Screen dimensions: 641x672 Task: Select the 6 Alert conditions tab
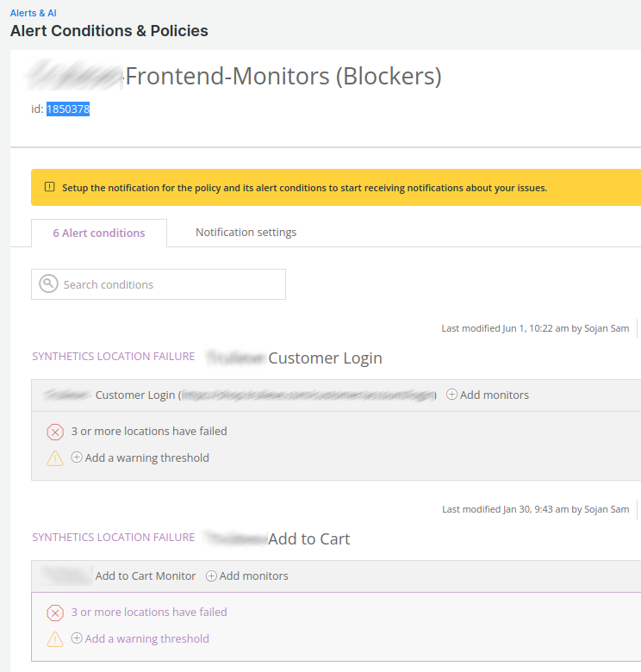pyautogui.click(x=99, y=233)
